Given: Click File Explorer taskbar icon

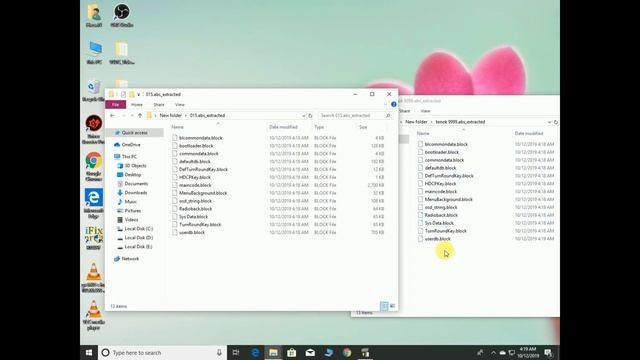Looking at the screenshot, I should point(273,353).
